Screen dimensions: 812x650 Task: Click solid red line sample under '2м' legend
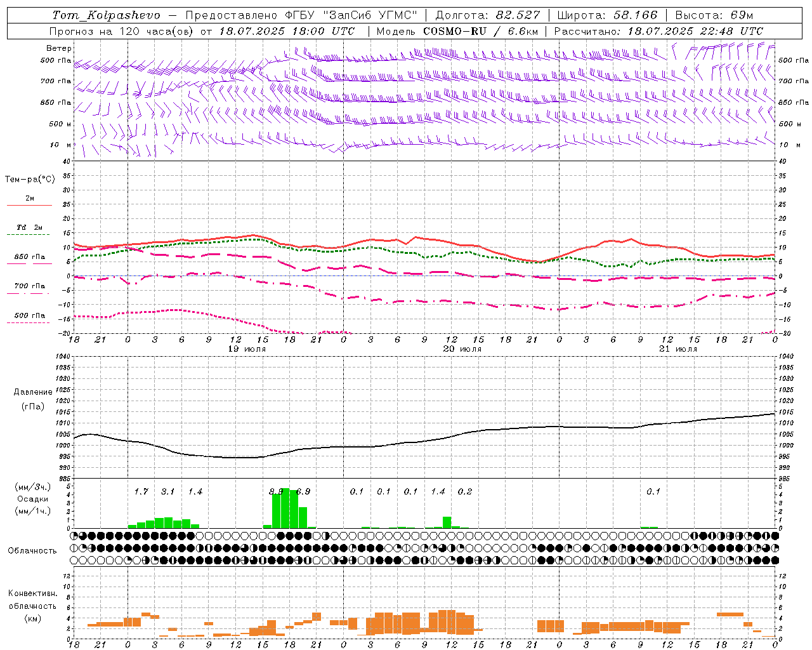tap(29, 205)
